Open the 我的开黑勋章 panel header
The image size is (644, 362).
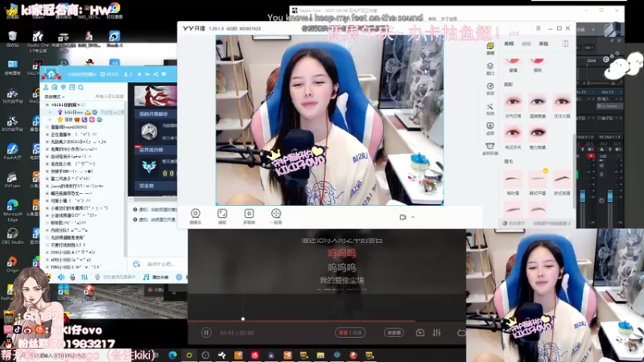pyautogui.click(x=156, y=113)
